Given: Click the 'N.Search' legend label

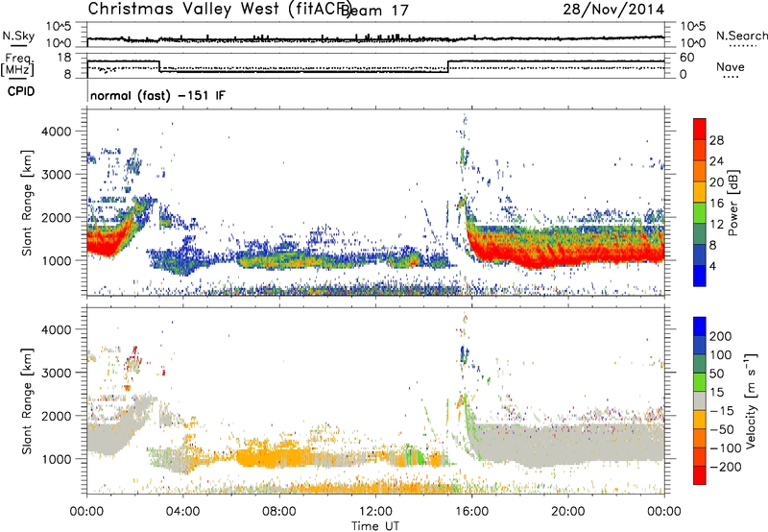Looking at the screenshot, I should point(741,36).
